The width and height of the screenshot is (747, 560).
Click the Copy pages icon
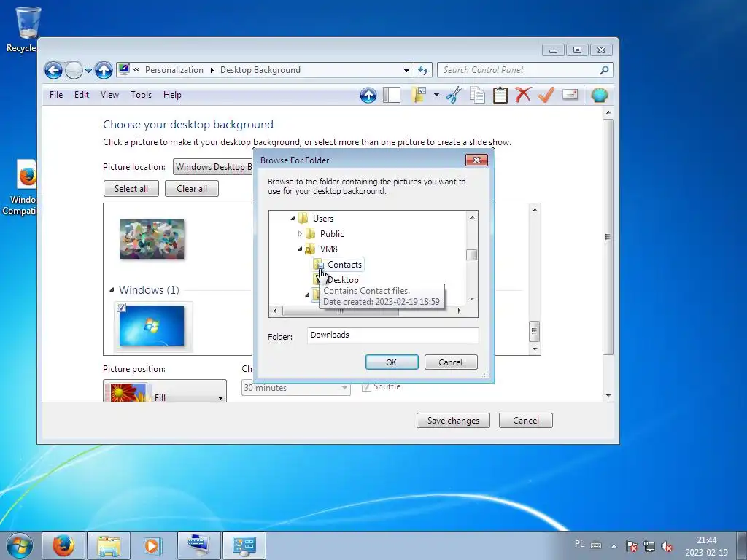(477, 95)
